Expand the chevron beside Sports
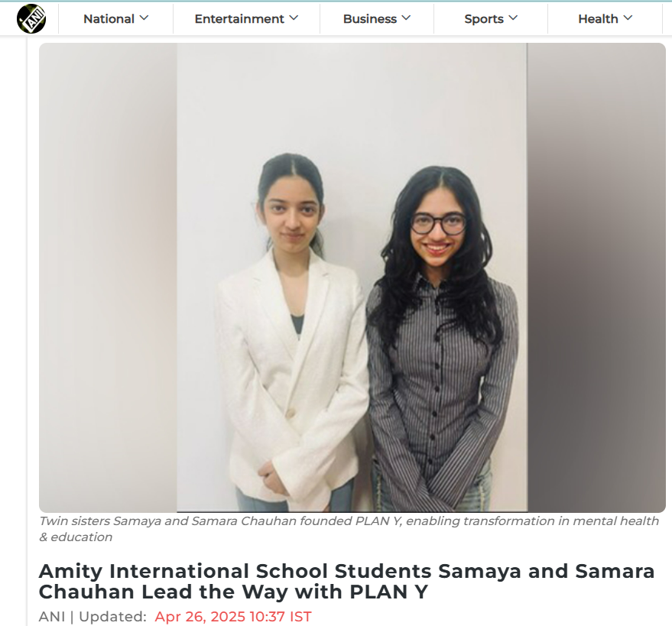 pyautogui.click(x=514, y=18)
